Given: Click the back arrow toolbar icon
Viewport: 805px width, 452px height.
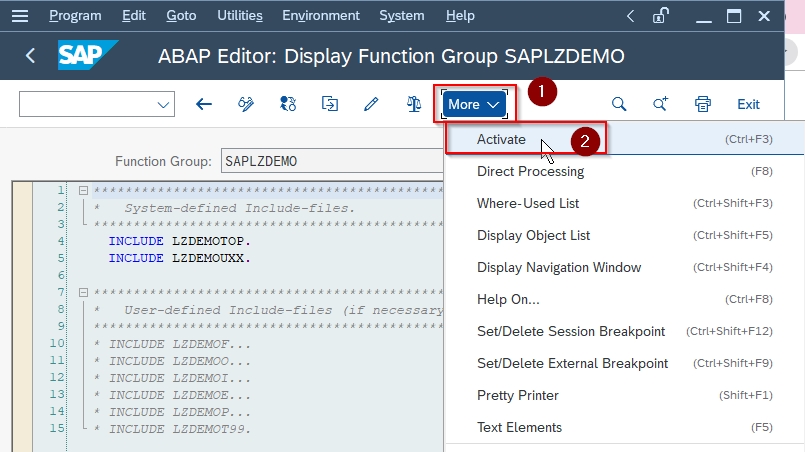Looking at the screenshot, I should point(204,104).
